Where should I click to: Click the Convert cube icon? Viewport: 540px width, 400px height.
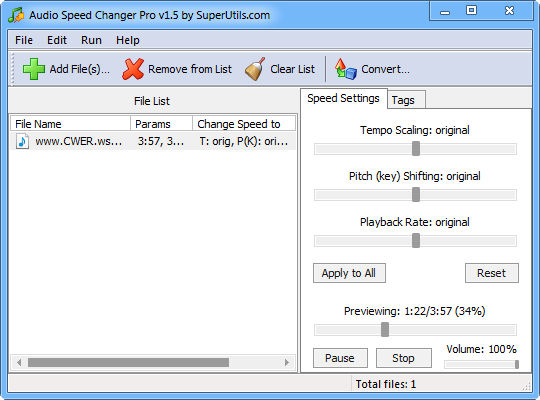click(345, 69)
